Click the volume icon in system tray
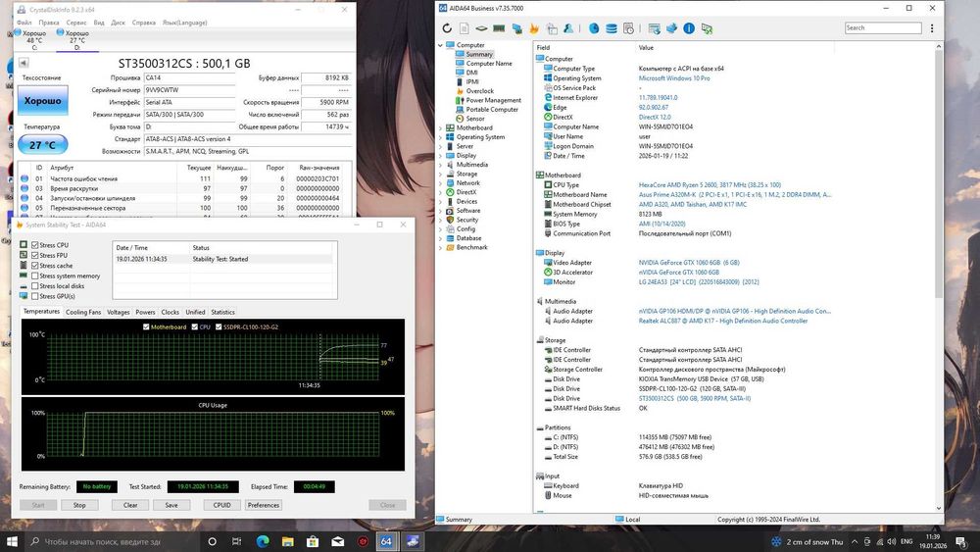 pos(891,541)
